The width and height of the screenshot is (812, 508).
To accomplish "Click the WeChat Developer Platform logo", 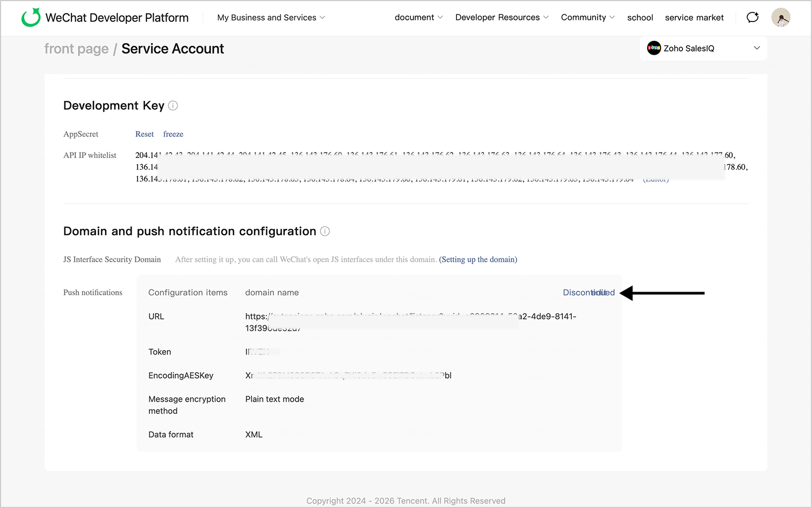I will pyautogui.click(x=31, y=17).
